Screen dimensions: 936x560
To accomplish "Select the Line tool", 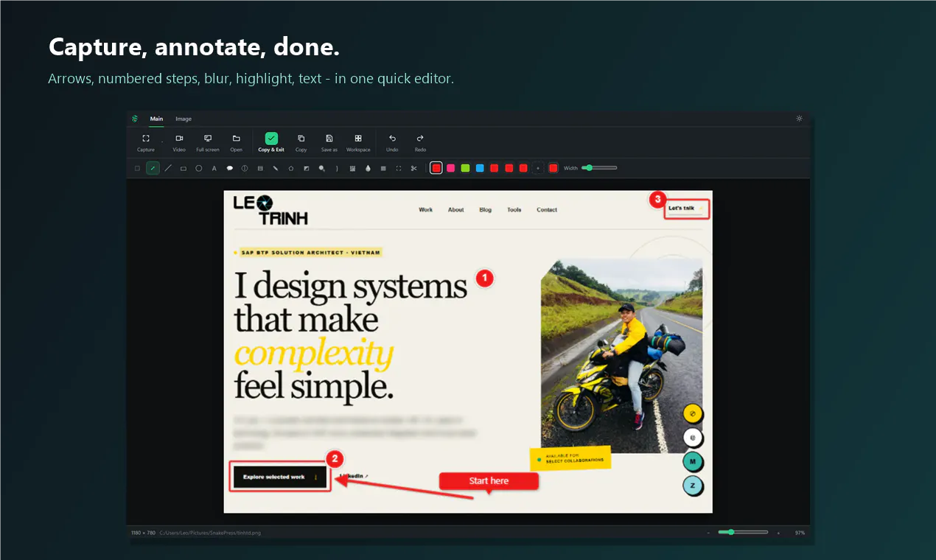I will pyautogui.click(x=168, y=168).
